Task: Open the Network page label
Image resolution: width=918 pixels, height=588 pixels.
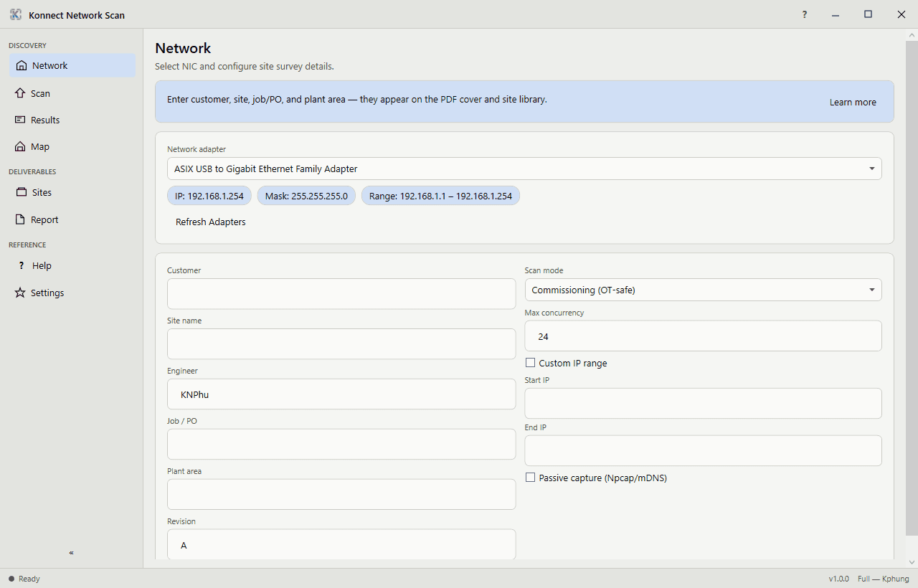Action: (50, 65)
